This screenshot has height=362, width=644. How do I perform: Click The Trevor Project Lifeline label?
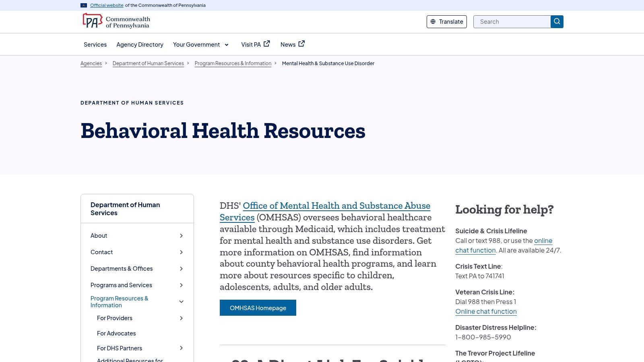click(x=495, y=353)
